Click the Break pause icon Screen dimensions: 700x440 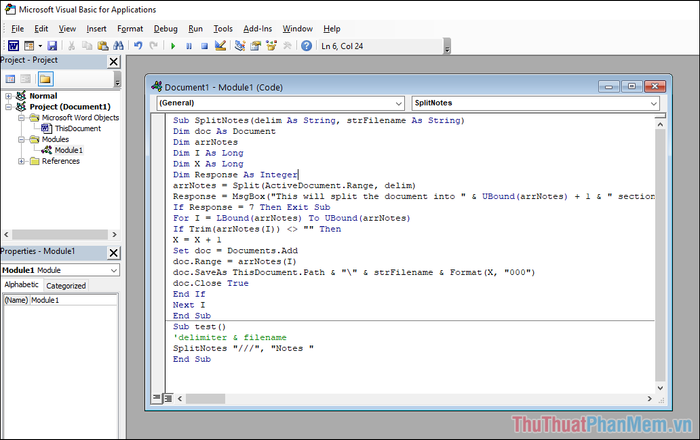tap(189, 46)
